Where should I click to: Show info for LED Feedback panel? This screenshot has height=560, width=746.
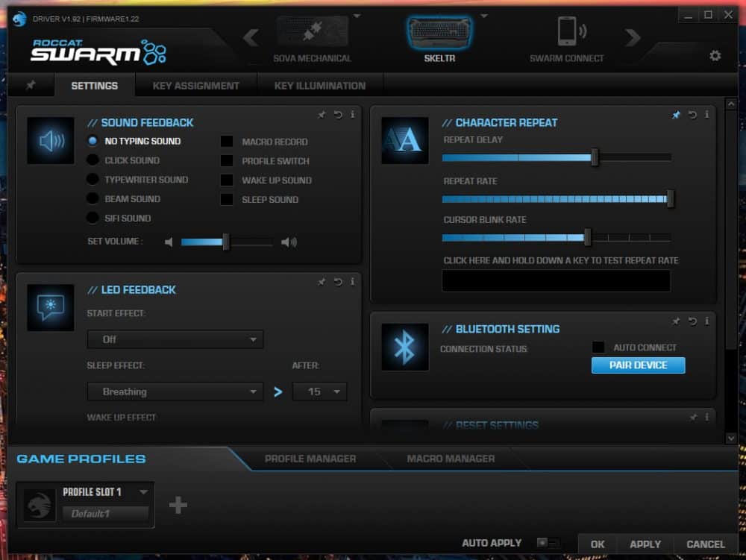click(x=353, y=282)
